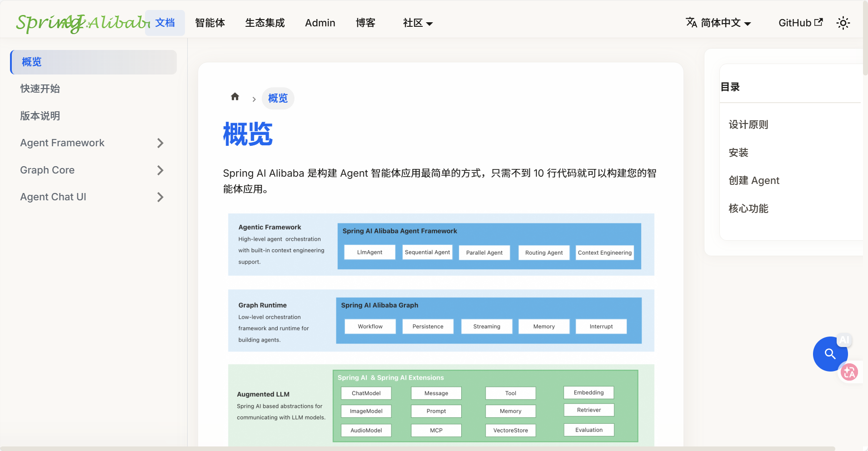Click the external-link icon beside GitHub

tap(818, 22)
